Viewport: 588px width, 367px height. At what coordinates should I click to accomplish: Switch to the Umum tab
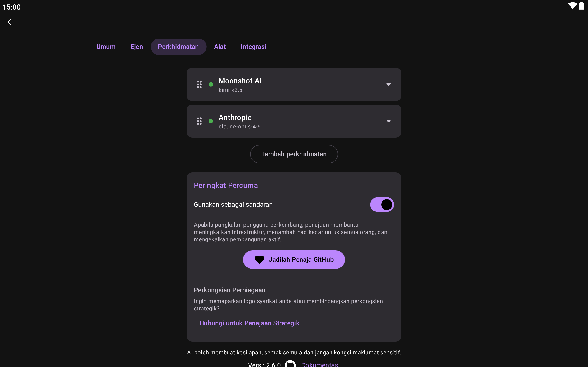[106, 47]
